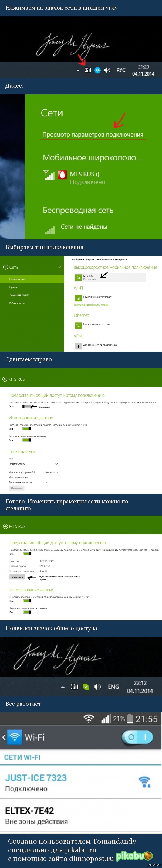Image resolution: width=162 pixels, height=868 pixels.
Task: Show hidden tray icons near 22:12 clock
Action: [63, 687]
